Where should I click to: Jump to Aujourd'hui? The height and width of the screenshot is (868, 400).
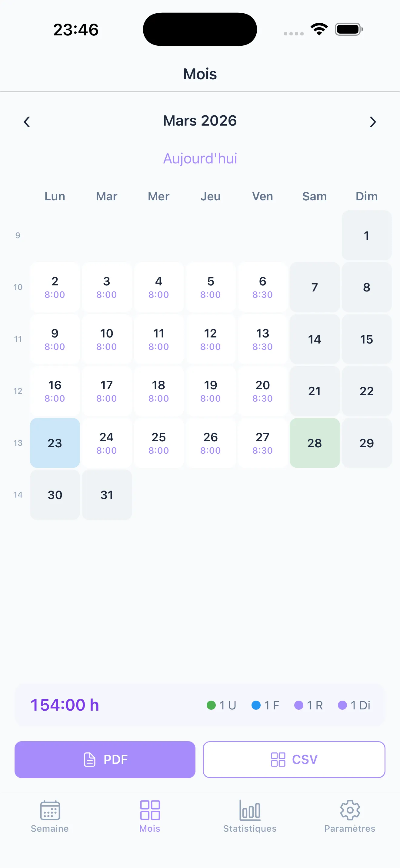coord(200,158)
